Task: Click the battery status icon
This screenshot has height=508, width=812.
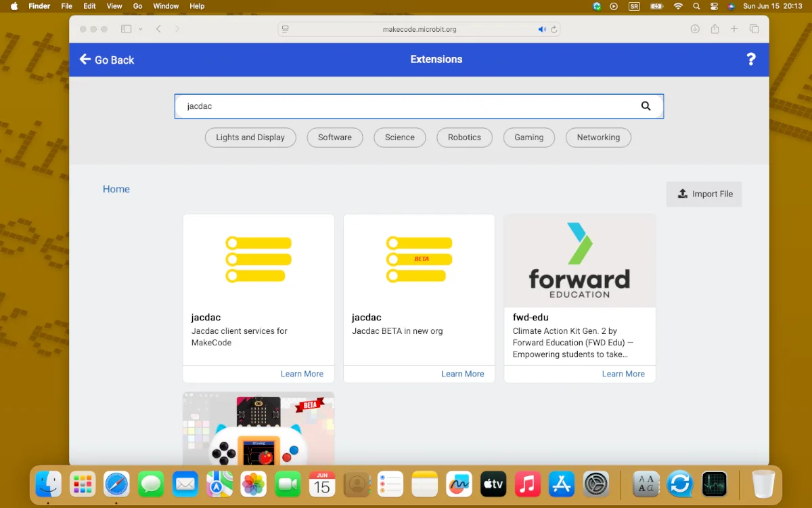Action: click(x=656, y=6)
